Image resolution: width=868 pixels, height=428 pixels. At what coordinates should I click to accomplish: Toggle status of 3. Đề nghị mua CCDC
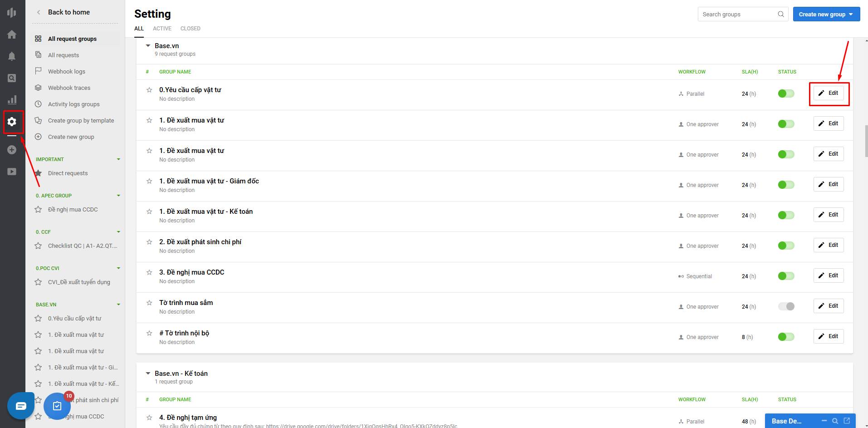tap(786, 276)
